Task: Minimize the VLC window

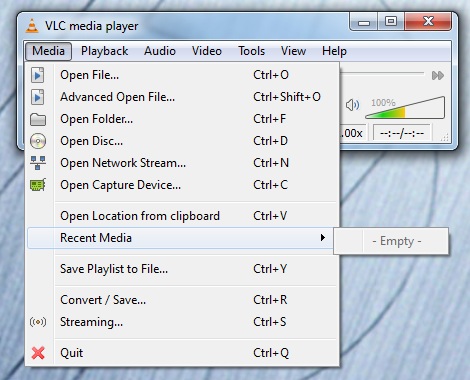Action: click(364, 22)
